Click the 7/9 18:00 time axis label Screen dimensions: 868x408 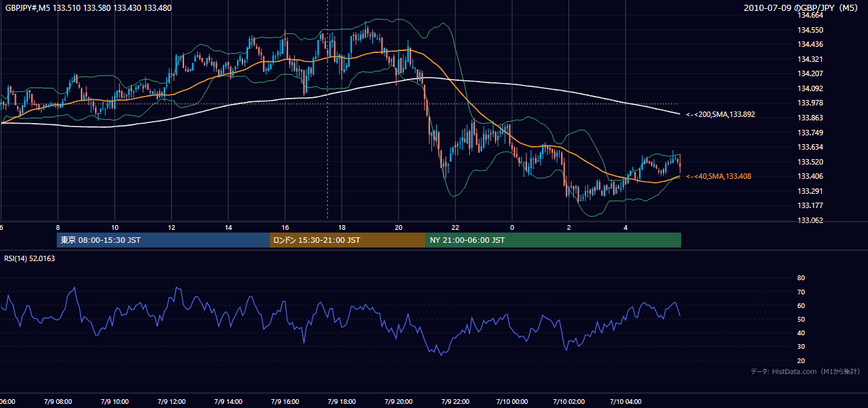342,402
